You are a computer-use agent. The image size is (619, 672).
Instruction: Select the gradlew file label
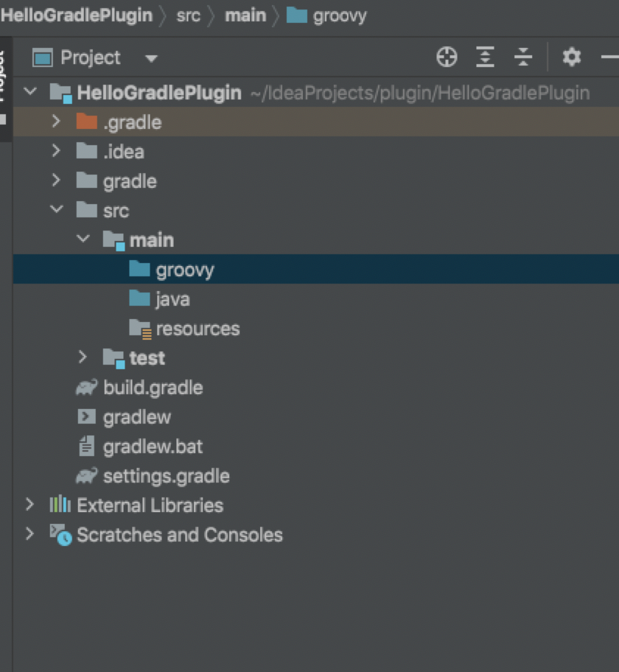click(x=137, y=418)
